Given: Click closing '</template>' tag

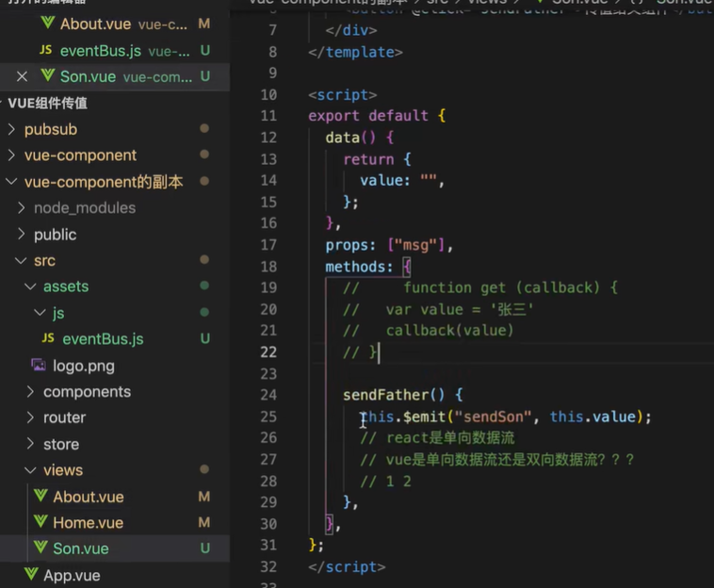Looking at the screenshot, I should pos(355,53).
